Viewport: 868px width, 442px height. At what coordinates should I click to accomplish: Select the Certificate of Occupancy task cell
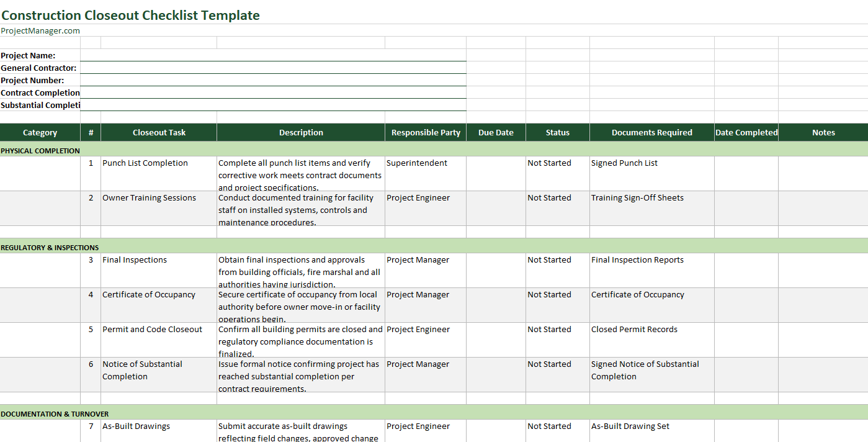(x=159, y=305)
